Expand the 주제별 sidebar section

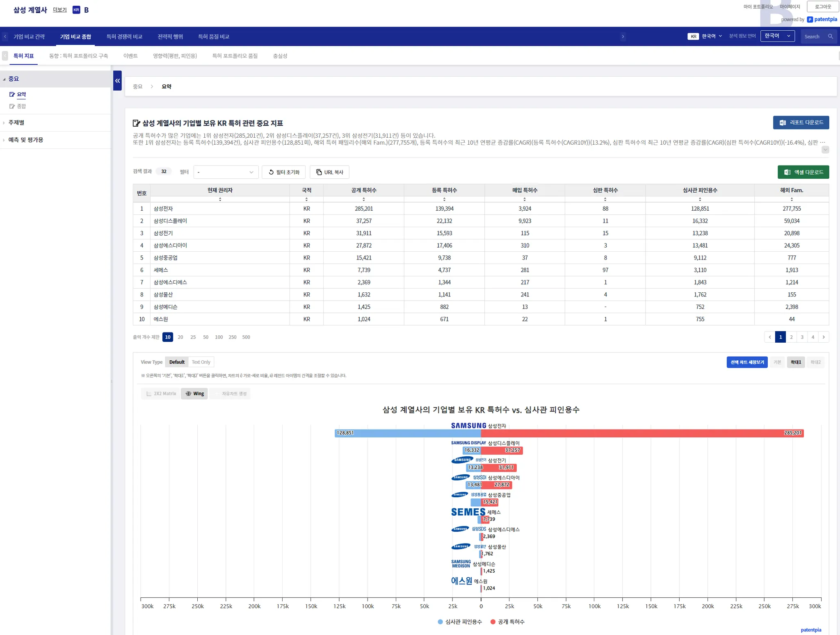click(x=16, y=123)
